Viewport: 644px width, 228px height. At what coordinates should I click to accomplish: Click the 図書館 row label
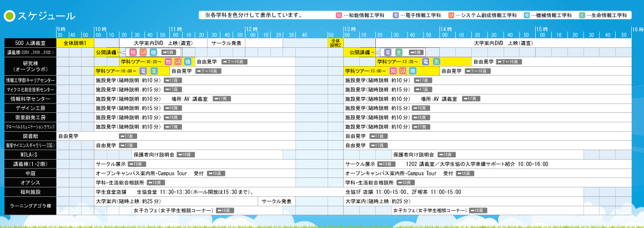point(29,136)
